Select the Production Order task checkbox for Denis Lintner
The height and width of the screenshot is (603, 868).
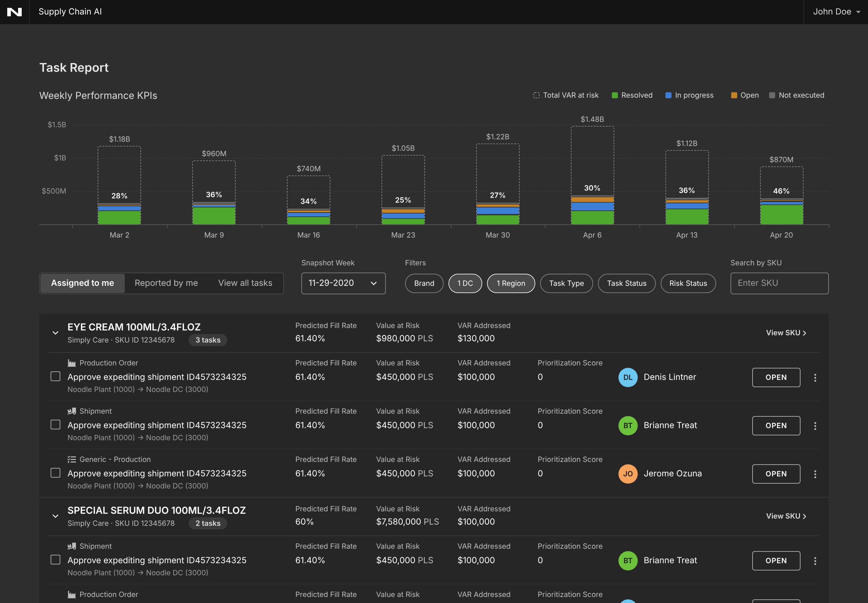pos(55,376)
